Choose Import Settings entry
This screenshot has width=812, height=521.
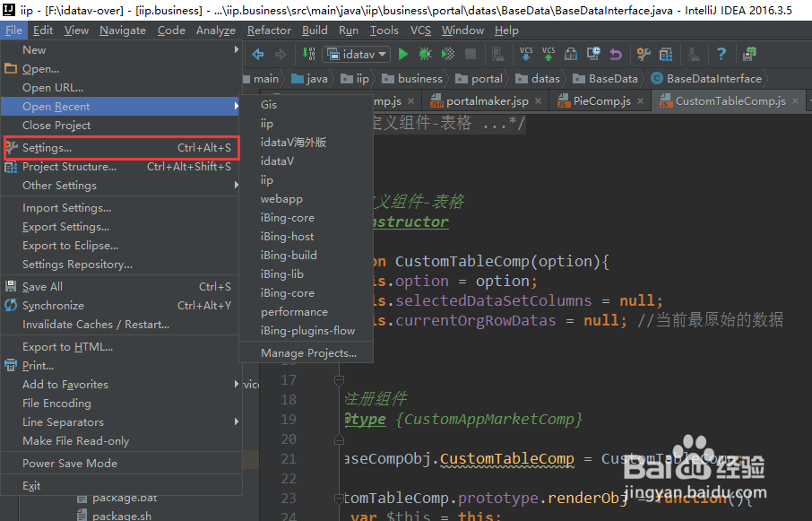[67, 208]
